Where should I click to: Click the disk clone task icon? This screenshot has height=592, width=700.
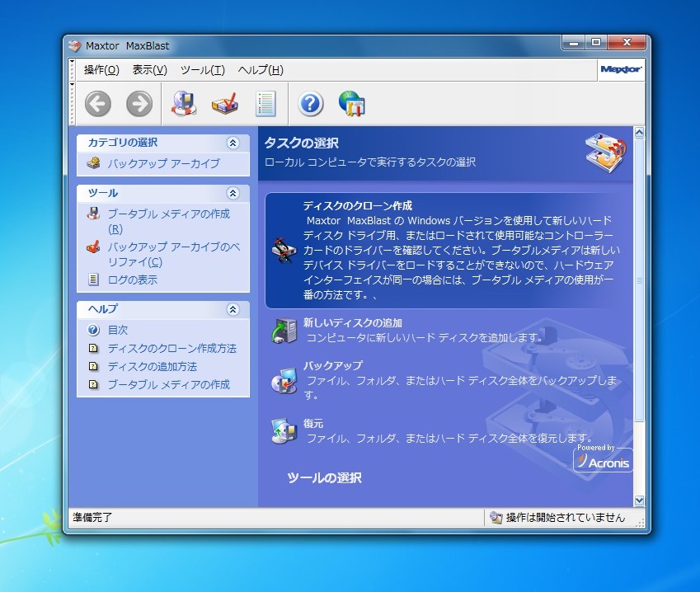284,250
